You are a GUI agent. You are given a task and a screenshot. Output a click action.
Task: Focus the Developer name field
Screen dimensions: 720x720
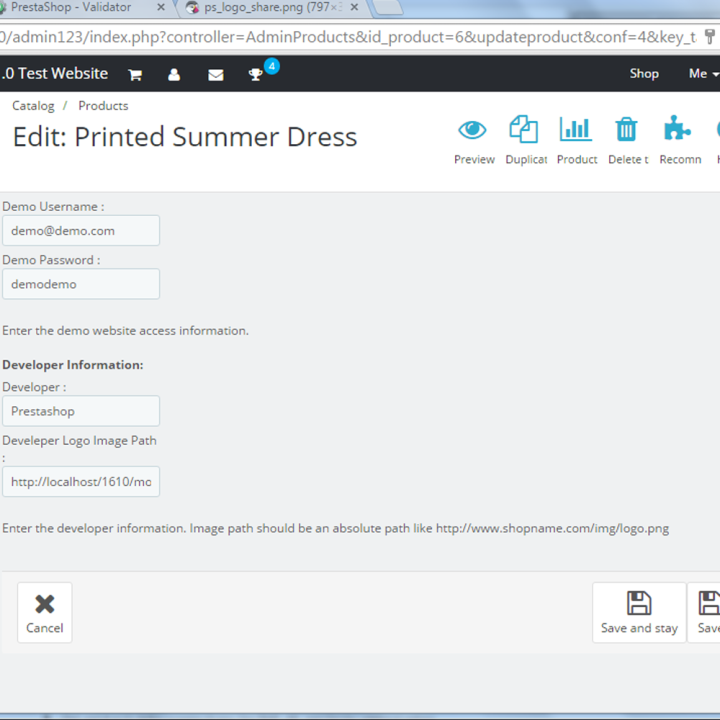coord(81,411)
